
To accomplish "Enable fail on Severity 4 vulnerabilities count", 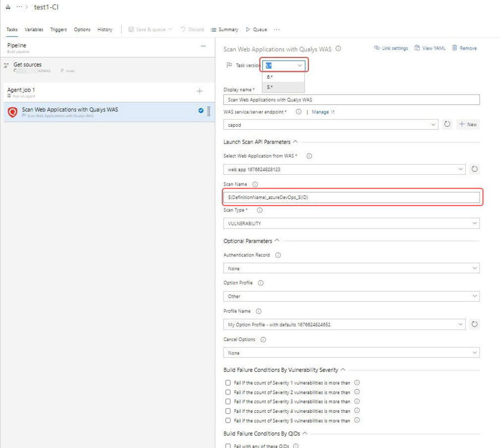I will click(228, 411).
